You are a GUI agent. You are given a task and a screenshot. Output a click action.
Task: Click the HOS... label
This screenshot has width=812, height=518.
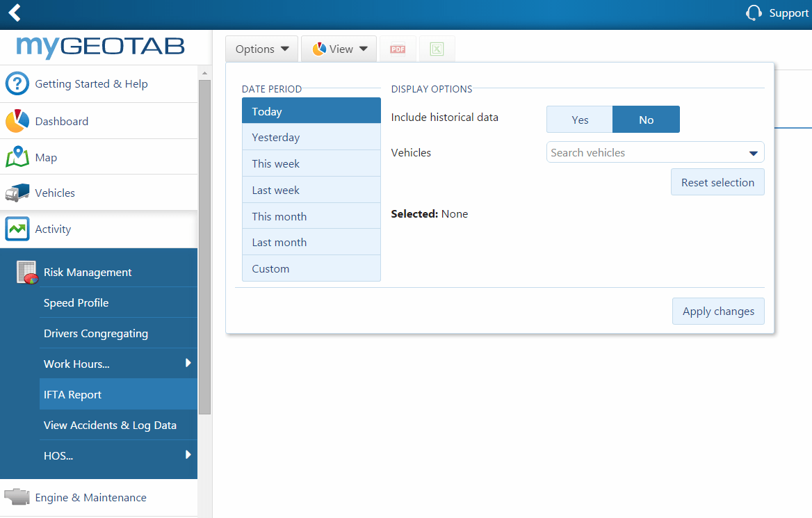[x=58, y=456]
